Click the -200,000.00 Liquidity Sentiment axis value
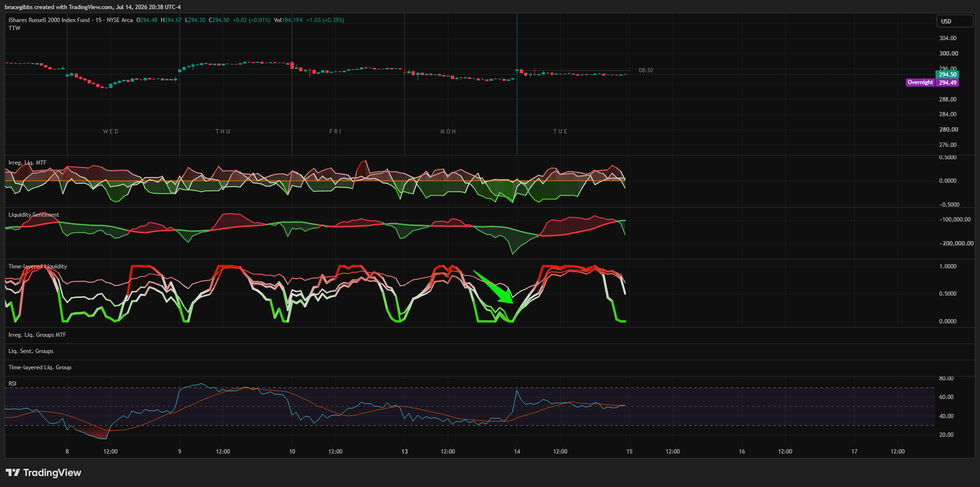The image size is (980, 487). [x=956, y=243]
